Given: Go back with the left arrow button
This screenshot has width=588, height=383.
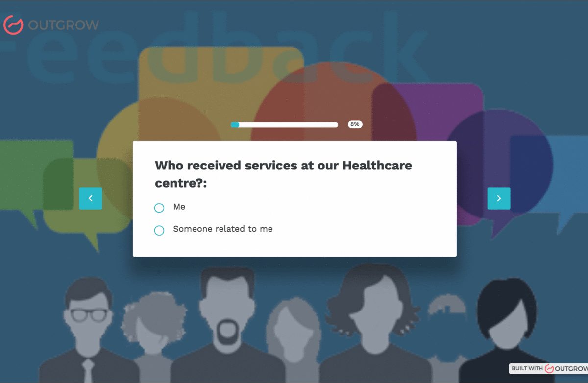Looking at the screenshot, I should 91,198.
